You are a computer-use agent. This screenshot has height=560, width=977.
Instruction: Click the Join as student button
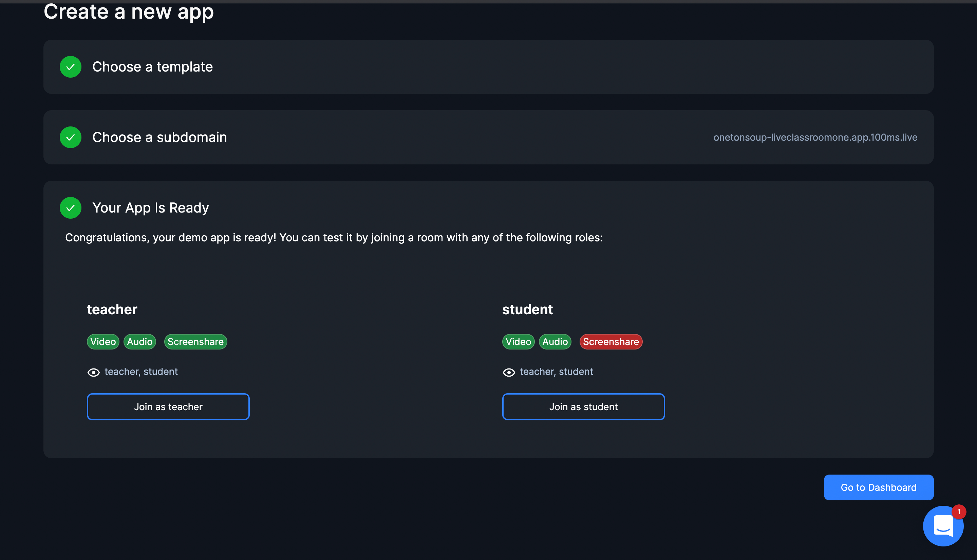pyautogui.click(x=583, y=406)
